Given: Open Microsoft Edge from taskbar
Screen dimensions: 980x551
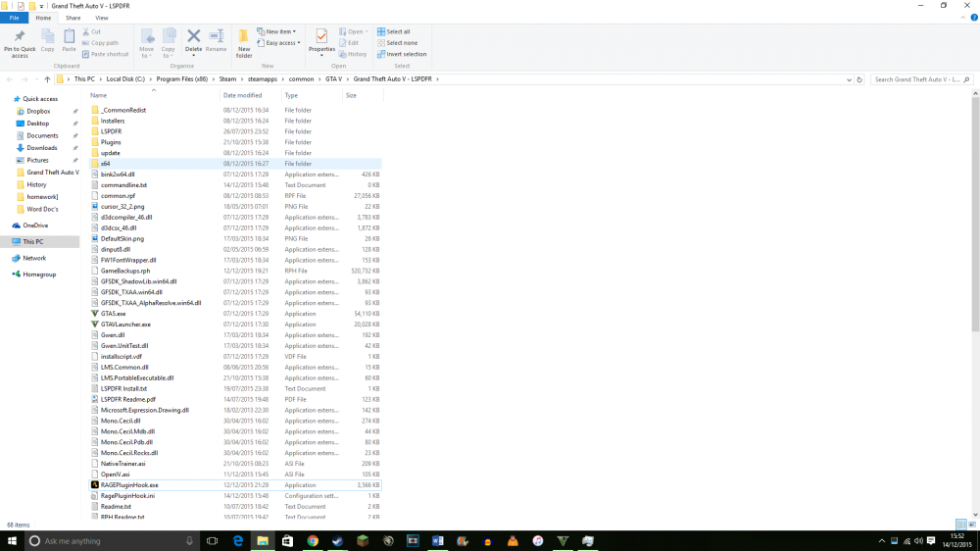Looking at the screenshot, I should [237, 541].
